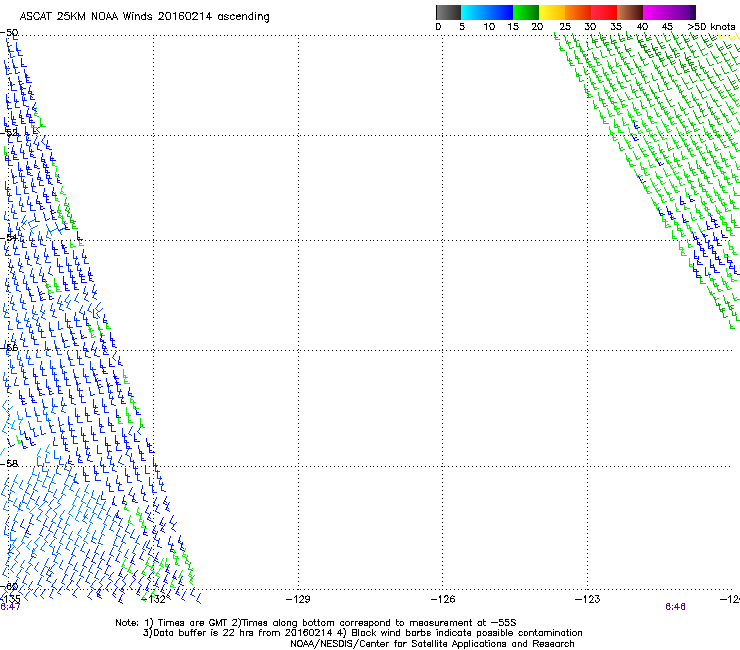
Task: Click the -123 longitude label
Action: (x=587, y=599)
